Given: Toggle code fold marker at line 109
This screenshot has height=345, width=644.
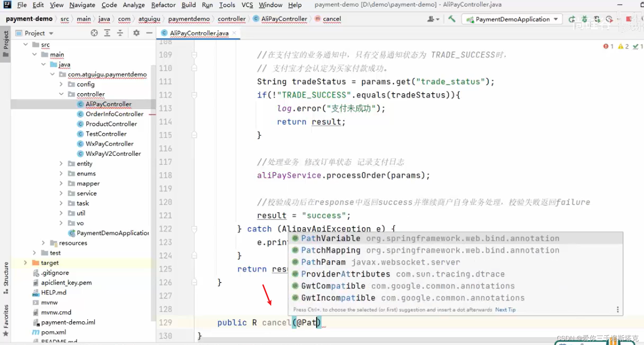Looking at the screenshot, I should coord(194,55).
